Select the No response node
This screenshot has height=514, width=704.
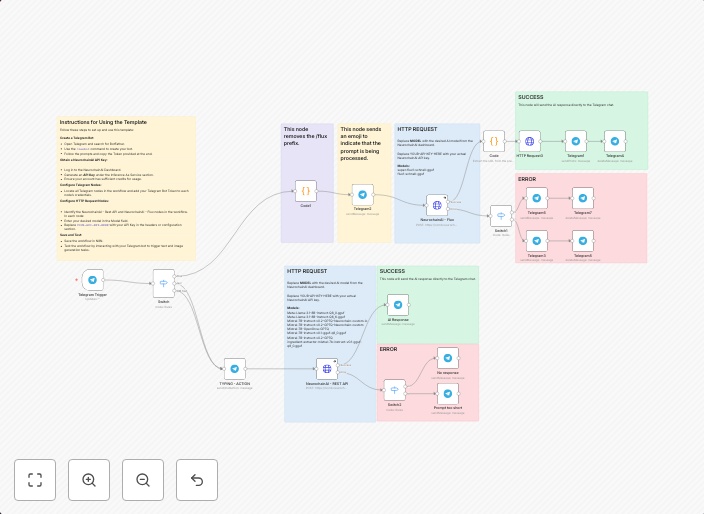click(447, 358)
